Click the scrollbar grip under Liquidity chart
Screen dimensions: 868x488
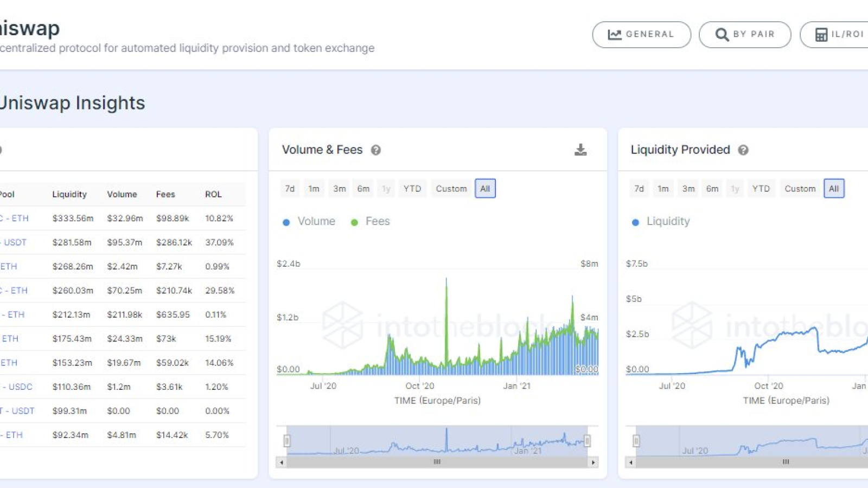pos(786,463)
